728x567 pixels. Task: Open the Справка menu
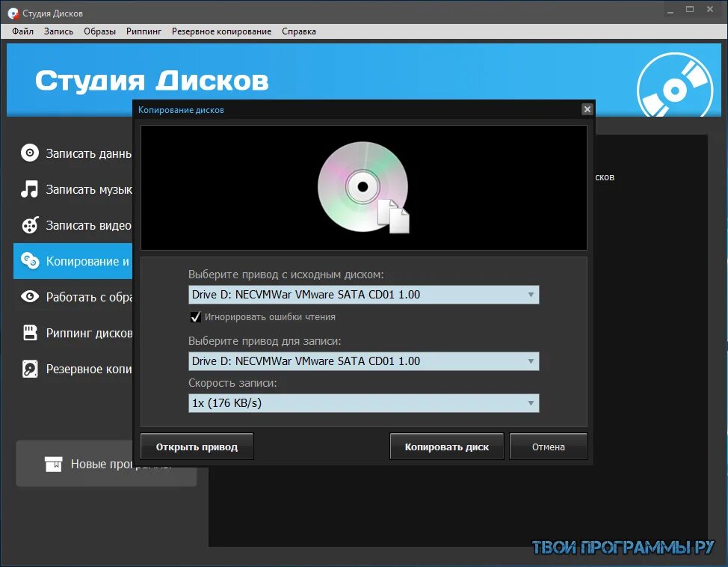299,31
